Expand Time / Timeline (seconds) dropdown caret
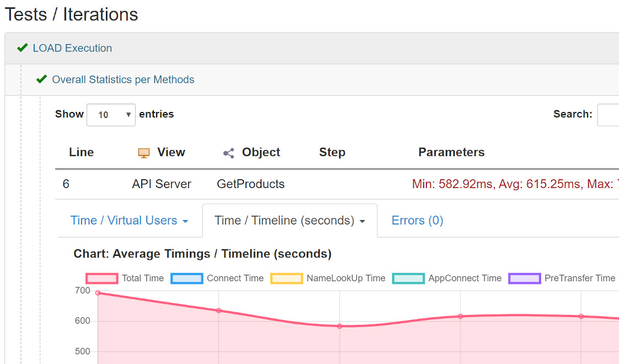The image size is (619, 364). pos(362,221)
